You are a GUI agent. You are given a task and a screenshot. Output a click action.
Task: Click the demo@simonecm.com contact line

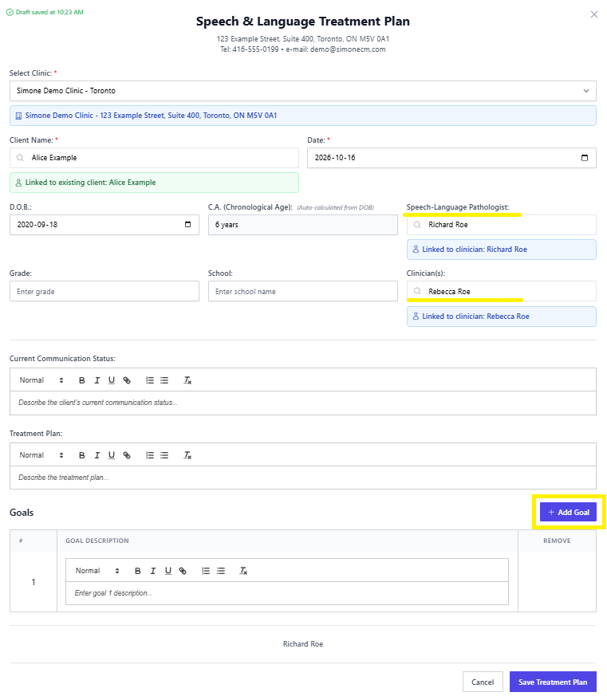[303, 49]
